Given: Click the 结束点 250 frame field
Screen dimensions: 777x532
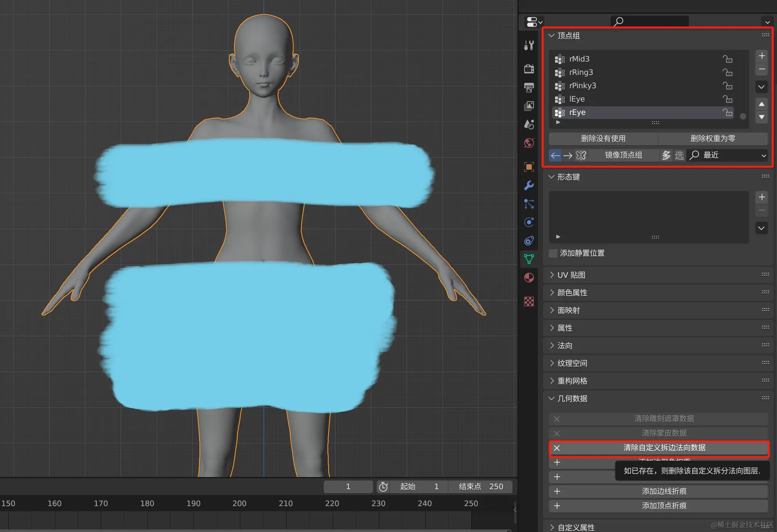Looking at the screenshot, I should (x=480, y=486).
